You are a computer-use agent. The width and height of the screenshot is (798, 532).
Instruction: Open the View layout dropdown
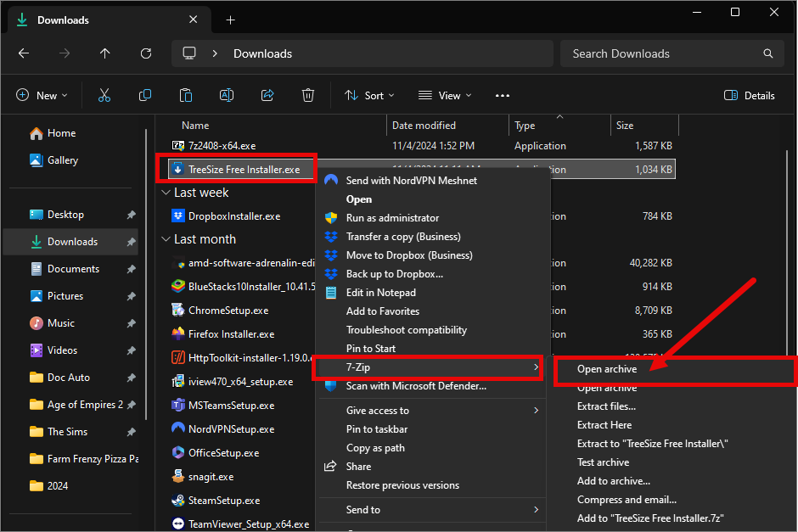[x=445, y=95]
